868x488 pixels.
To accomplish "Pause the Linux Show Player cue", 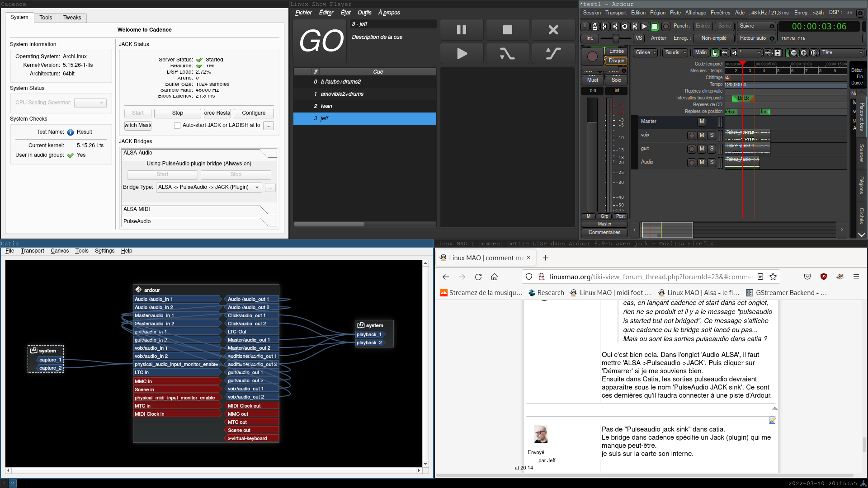I will [x=462, y=30].
